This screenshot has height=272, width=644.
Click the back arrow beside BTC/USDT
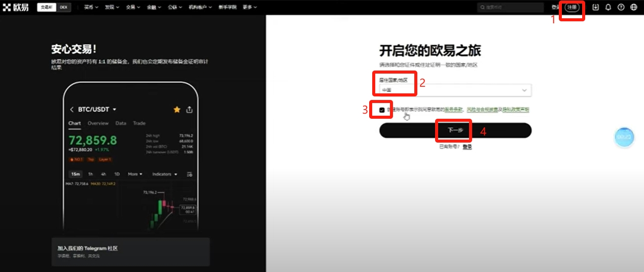pyautogui.click(x=71, y=110)
